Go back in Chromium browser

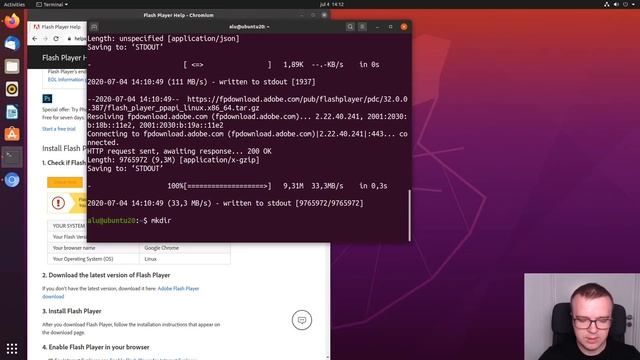pos(35,39)
